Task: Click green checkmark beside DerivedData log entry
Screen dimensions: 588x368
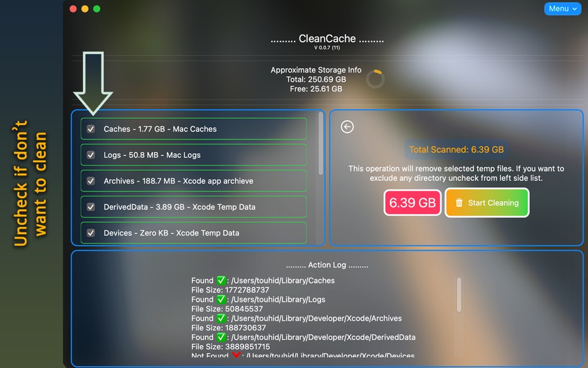Action: tap(221, 337)
